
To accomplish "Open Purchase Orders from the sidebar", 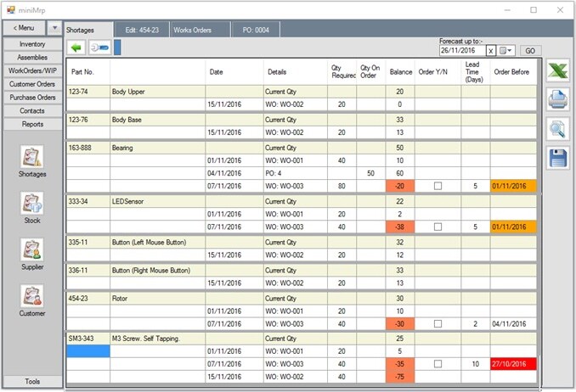I will coord(32,98).
